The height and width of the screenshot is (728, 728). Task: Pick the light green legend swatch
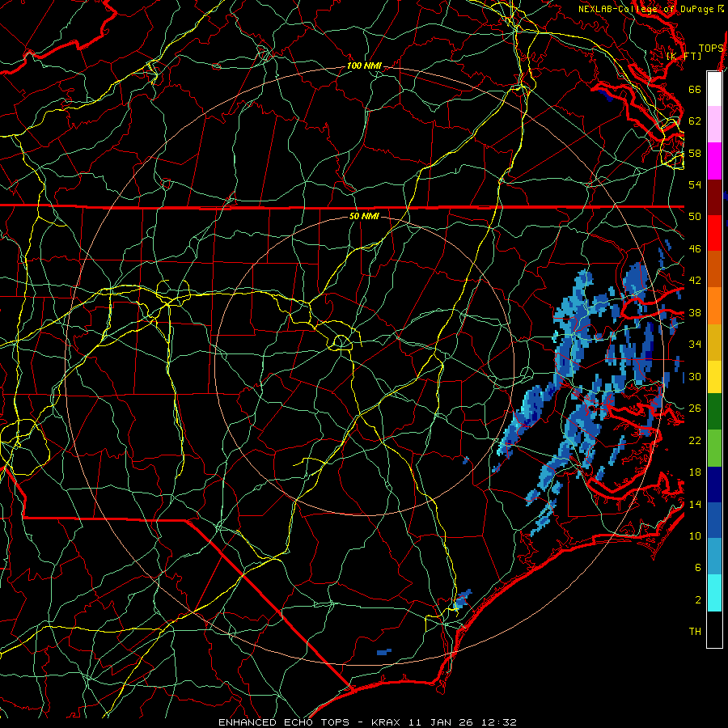tap(714, 448)
